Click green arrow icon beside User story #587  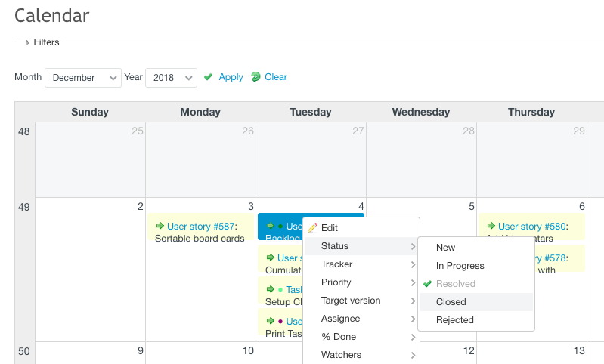click(x=160, y=226)
